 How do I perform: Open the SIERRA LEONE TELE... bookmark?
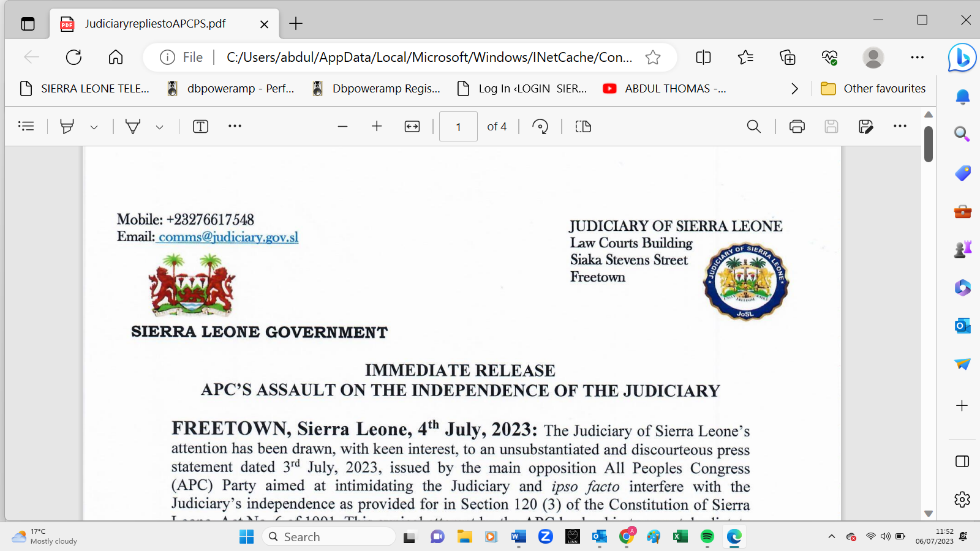coord(85,89)
